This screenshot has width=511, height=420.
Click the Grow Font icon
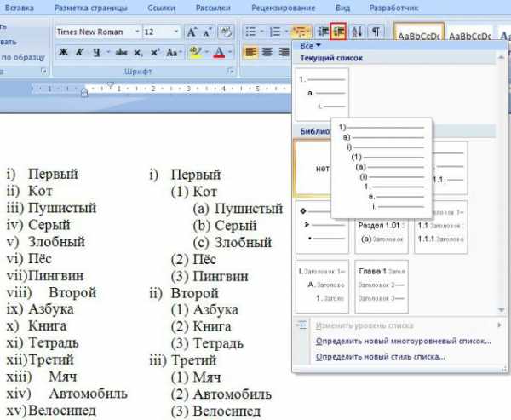(x=192, y=32)
